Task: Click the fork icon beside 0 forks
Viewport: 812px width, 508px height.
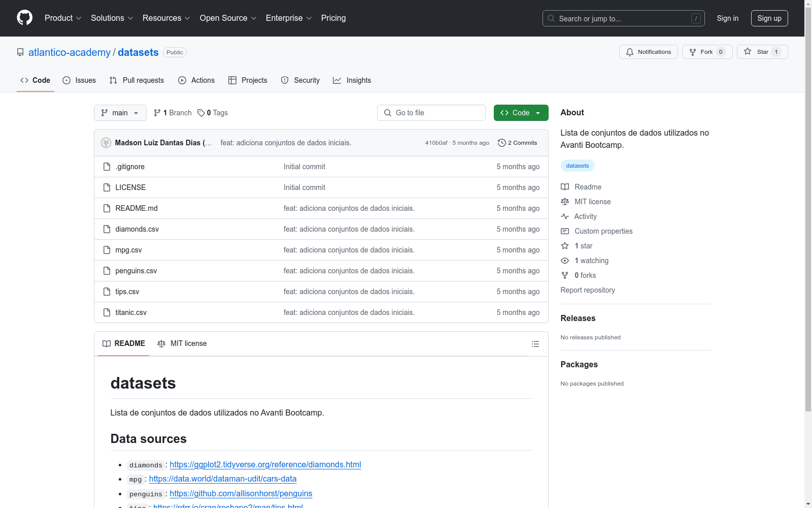Action: [565, 275]
